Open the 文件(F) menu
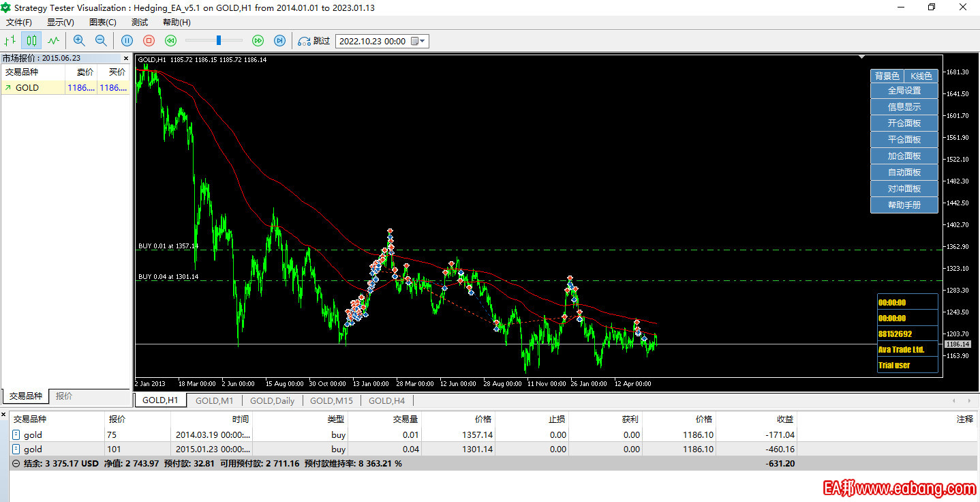This screenshot has height=502, width=980. coord(19,23)
